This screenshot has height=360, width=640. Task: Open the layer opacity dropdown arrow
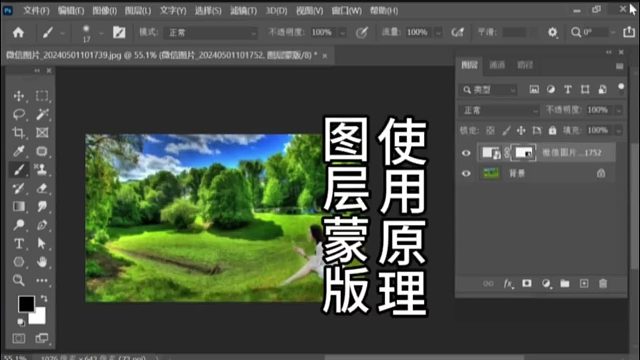pos(619,110)
